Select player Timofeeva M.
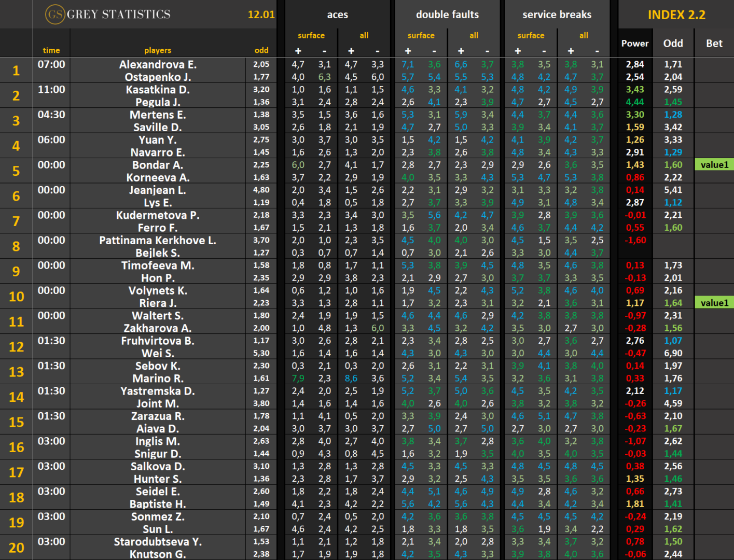734x560 pixels. (158, 265)
